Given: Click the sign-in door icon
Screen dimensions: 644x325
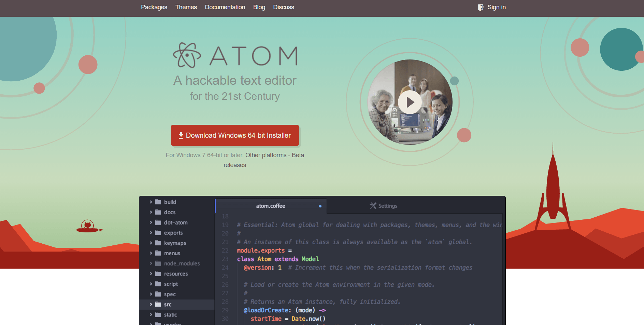Looking at the screenshot, I should 481,8.
